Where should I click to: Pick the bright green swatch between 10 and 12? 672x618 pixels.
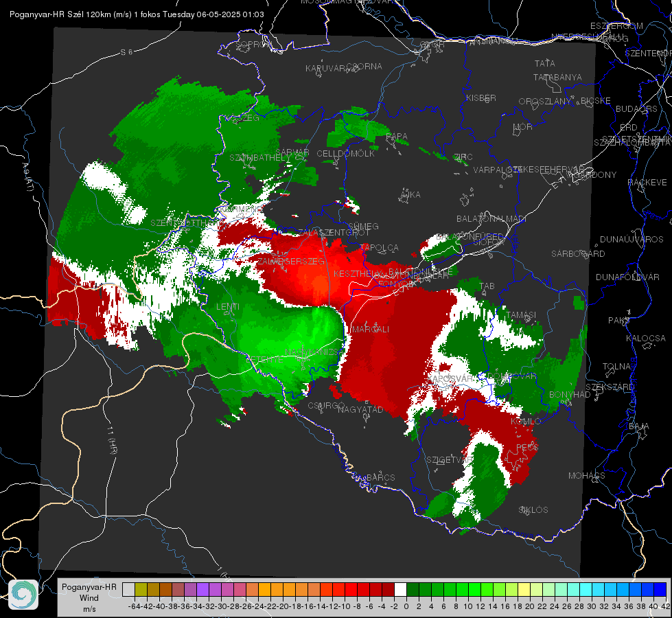point(474,589)
